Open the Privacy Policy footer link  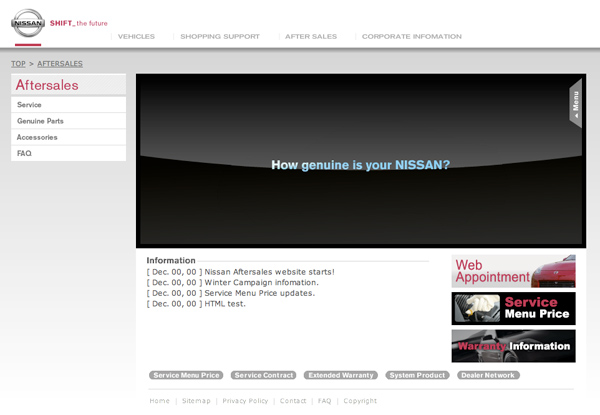point(245,401)
